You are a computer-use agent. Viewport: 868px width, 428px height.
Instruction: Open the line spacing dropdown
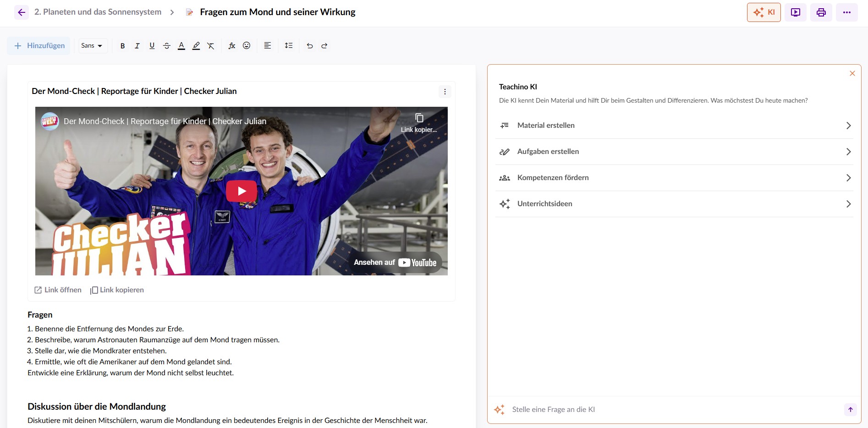[289, 46]
